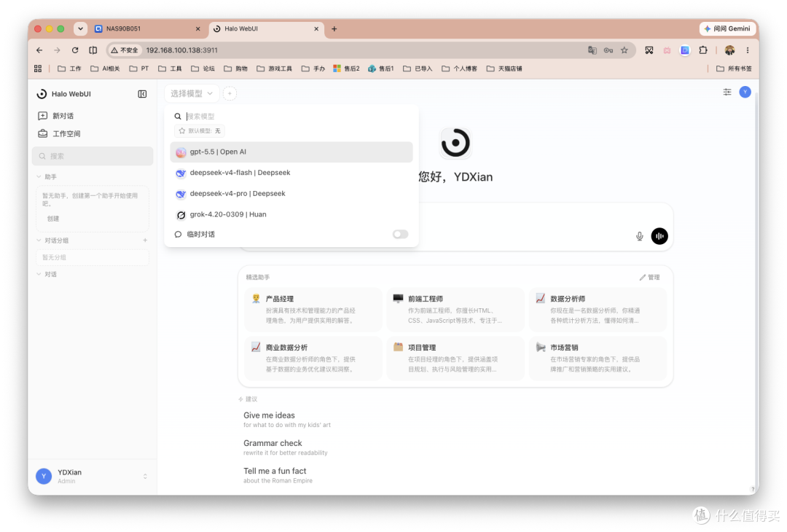Viewport: 787px width, 532px height.
Task: Toggle the browser side panel icon
Action: (x=93, y=50)
